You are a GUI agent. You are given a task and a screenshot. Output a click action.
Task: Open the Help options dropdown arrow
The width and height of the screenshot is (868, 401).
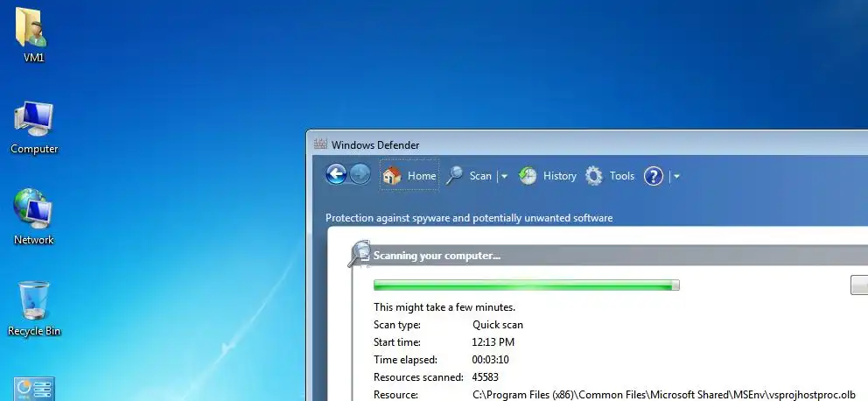pos(675,177)
